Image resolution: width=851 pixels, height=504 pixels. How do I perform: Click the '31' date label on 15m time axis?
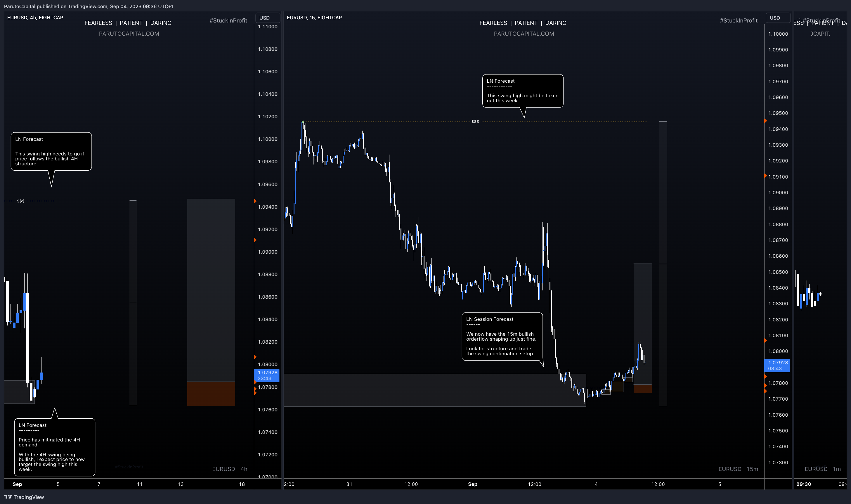(349, 484)
